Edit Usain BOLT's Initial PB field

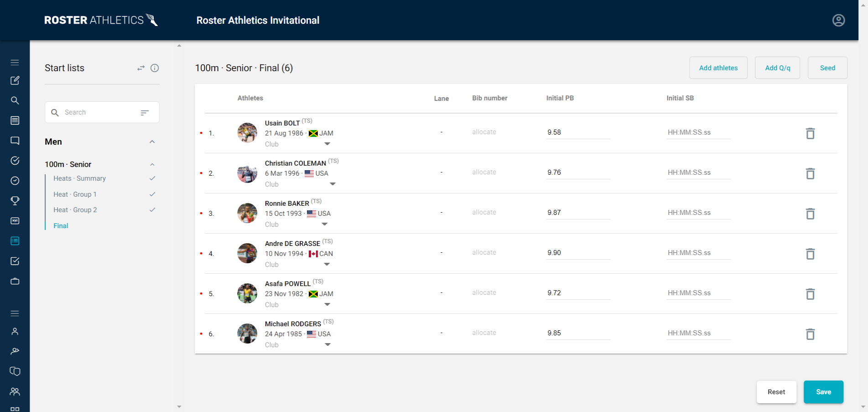click(578, 132)
